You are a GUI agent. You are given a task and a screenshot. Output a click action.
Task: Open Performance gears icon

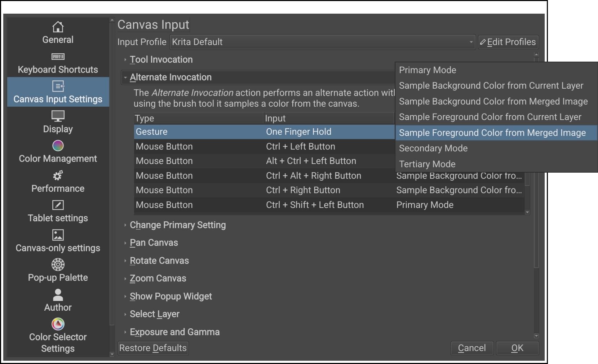point(58,176)
